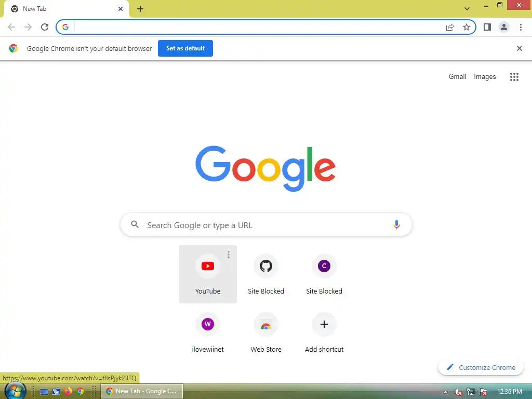Click Add shortcut plus tile
The image size is (532, 399).
coord(324,332)
